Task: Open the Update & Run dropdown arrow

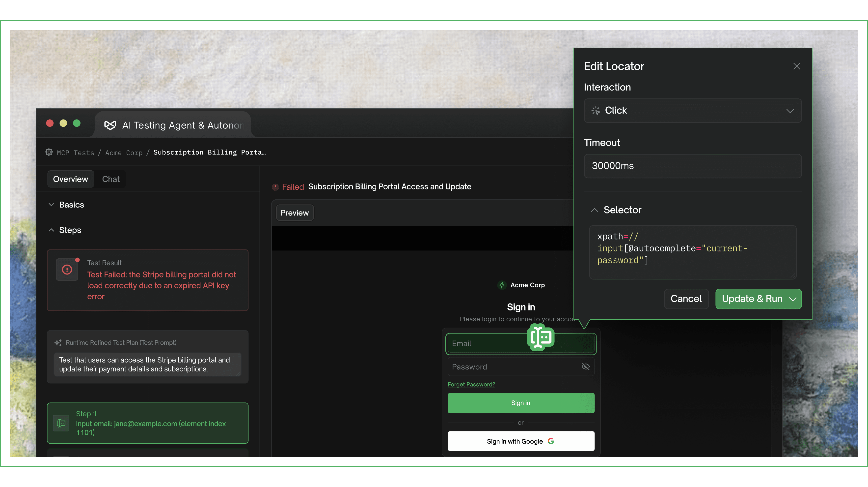Action: pos(792,299)
